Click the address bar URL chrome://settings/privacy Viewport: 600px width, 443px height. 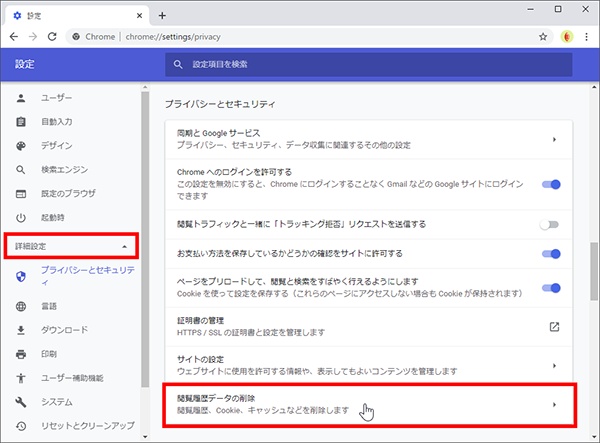pyautogui.click(x=173, y=37)
